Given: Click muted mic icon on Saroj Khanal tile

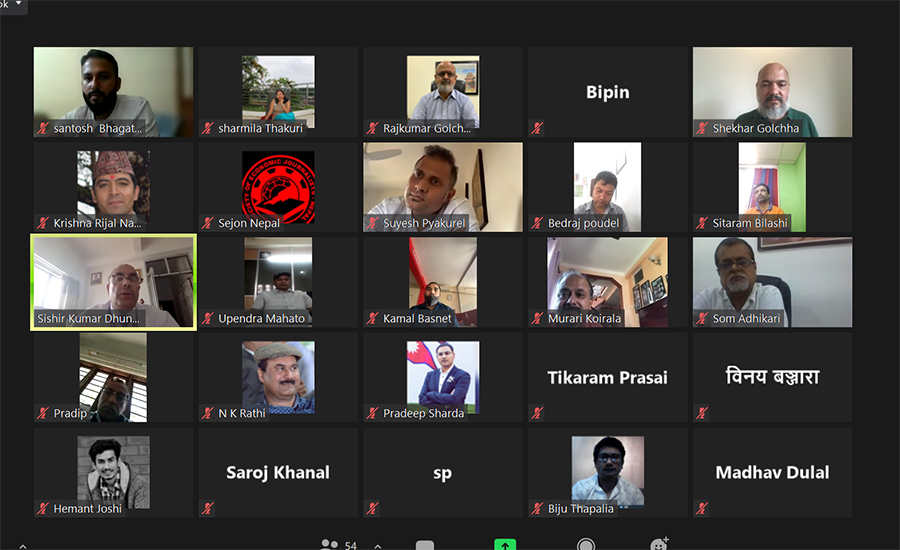Looking at the screenshot, I should tap(208, 508).
